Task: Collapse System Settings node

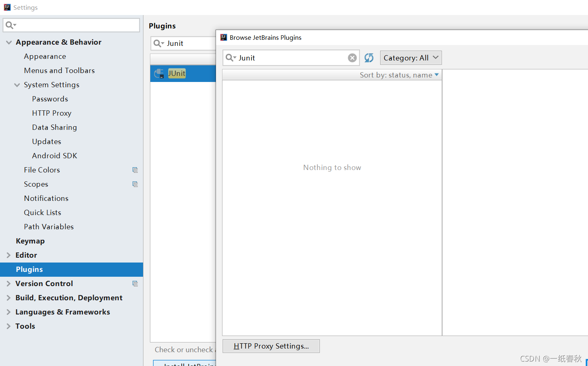Action: tap(17, 85)
